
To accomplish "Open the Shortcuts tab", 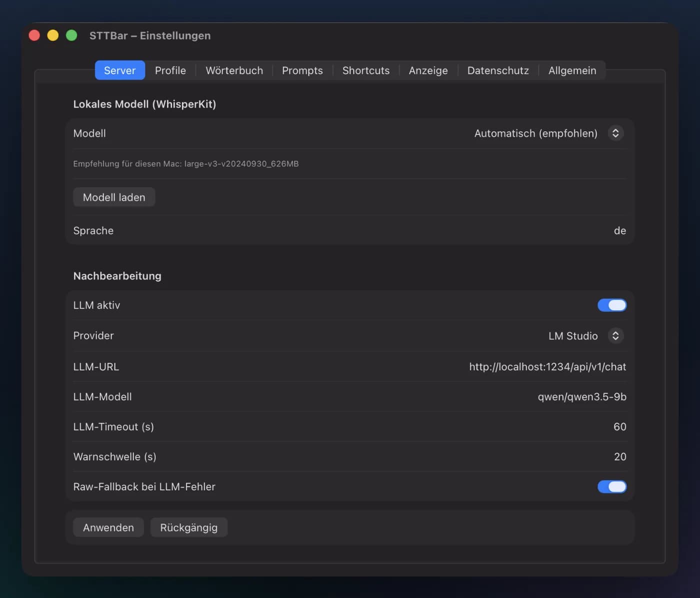I will coord(365,70).
